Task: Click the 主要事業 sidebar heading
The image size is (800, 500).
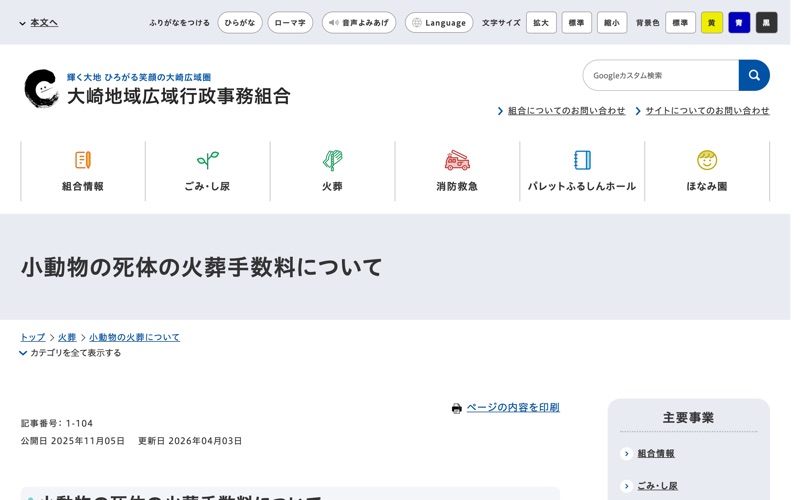Action: coord(688,418)
